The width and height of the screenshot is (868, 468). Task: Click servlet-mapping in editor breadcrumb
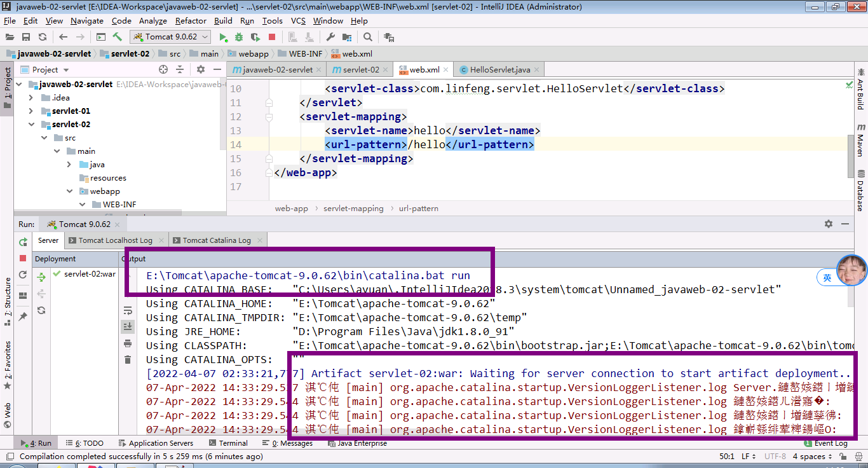click(353, 208)
